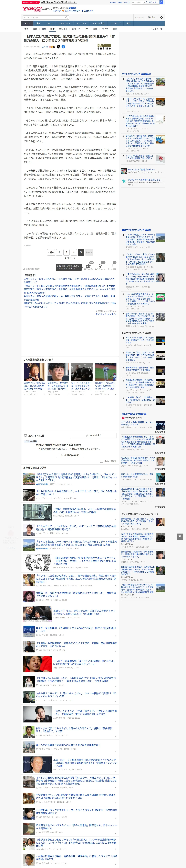
Task: Open the '有料' nav tab
Action: click(128, 23)
